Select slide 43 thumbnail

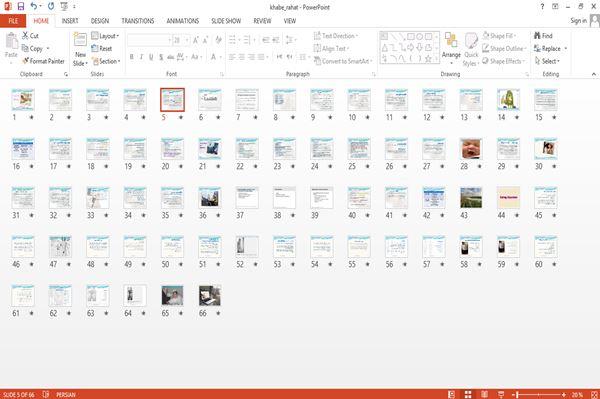471,197
